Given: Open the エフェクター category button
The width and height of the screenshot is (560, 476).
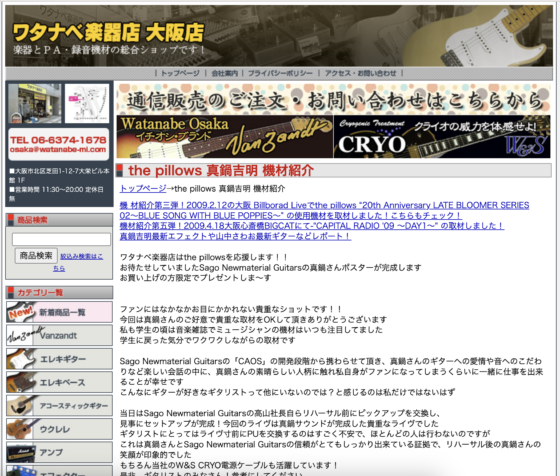Looking at the screenshot, I should 59,471.
